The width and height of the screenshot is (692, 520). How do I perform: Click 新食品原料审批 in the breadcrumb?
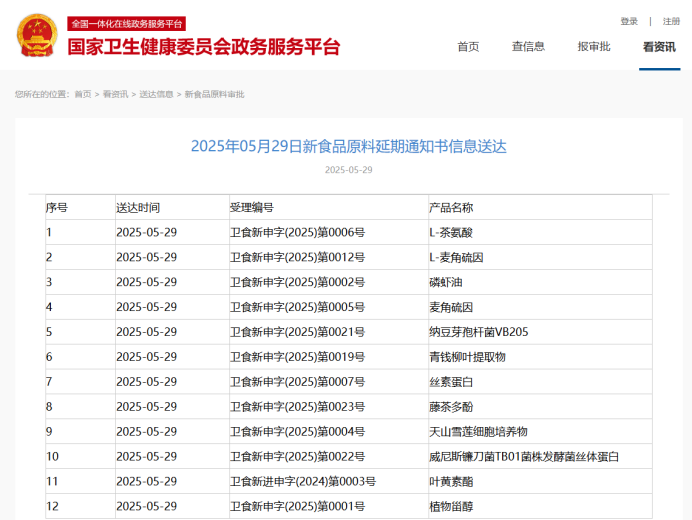(x=214, y=94)
